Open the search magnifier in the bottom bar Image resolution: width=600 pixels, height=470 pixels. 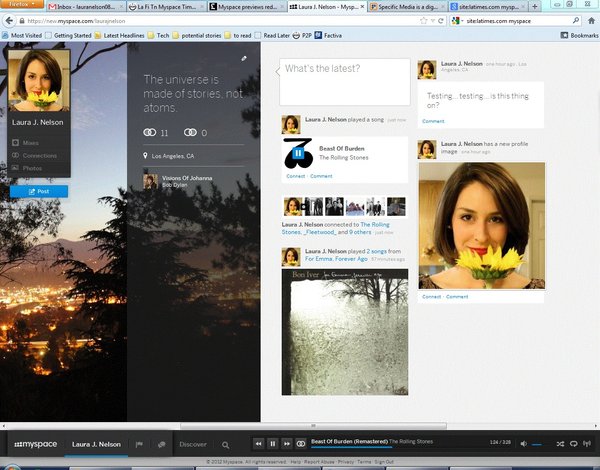pos(225,445)
